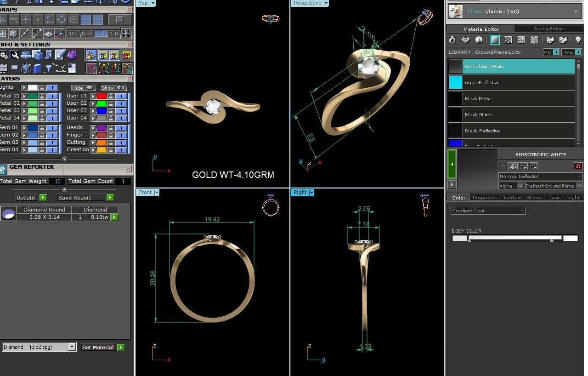Open the Properties tab
The height and width of the screenshot is (376, 588).
click(x=485, y=197)
